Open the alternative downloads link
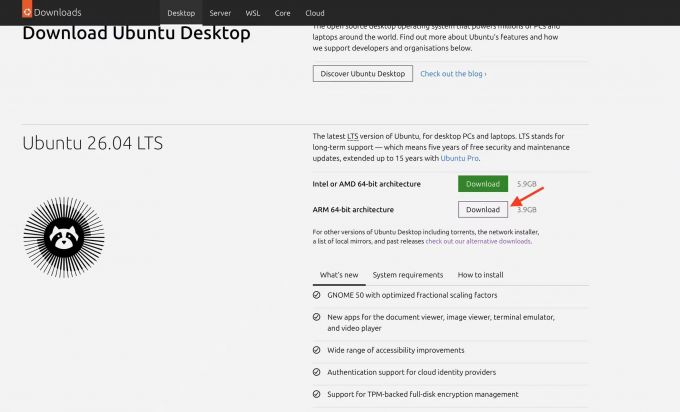The image size is (680, 412). (478, 241)
